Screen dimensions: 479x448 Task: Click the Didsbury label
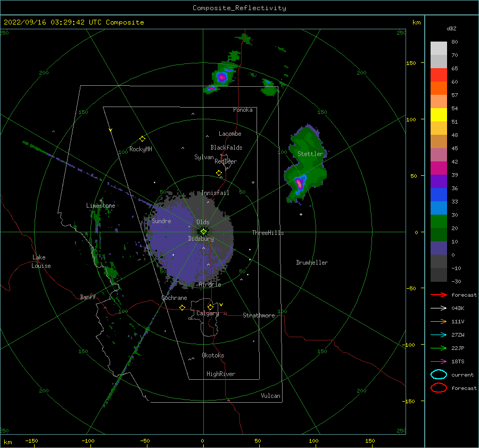coord(201,239)
